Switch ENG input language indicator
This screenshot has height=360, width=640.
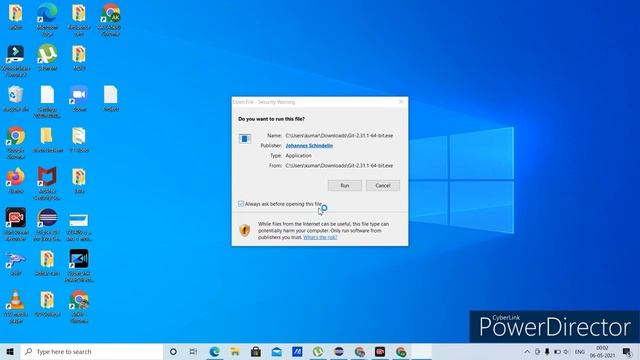point(580,351)
